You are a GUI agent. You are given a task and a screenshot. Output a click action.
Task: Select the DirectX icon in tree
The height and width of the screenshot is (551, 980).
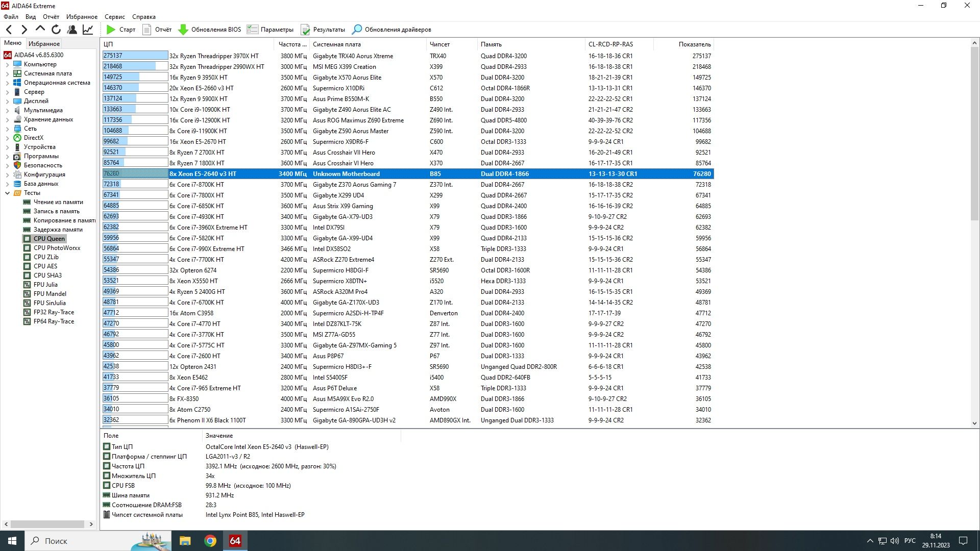point(17,138)
